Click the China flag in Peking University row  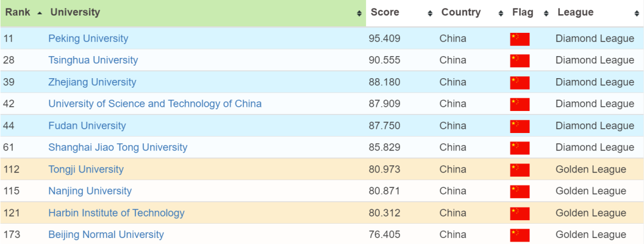pos(519,39)
